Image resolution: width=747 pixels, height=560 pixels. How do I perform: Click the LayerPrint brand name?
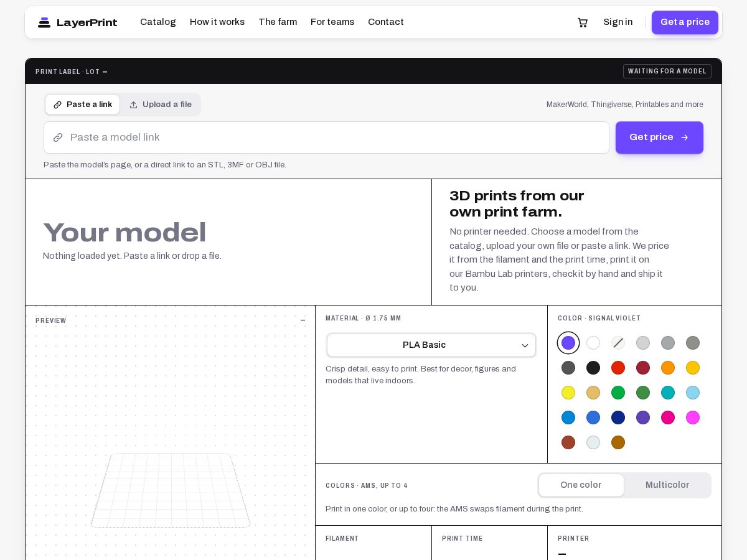point(87,22)
